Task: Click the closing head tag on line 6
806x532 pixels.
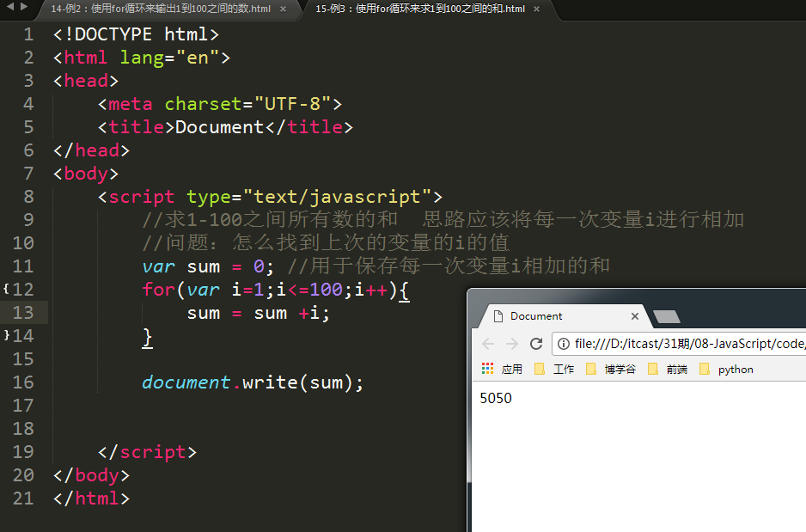Action: pos(91,150)
